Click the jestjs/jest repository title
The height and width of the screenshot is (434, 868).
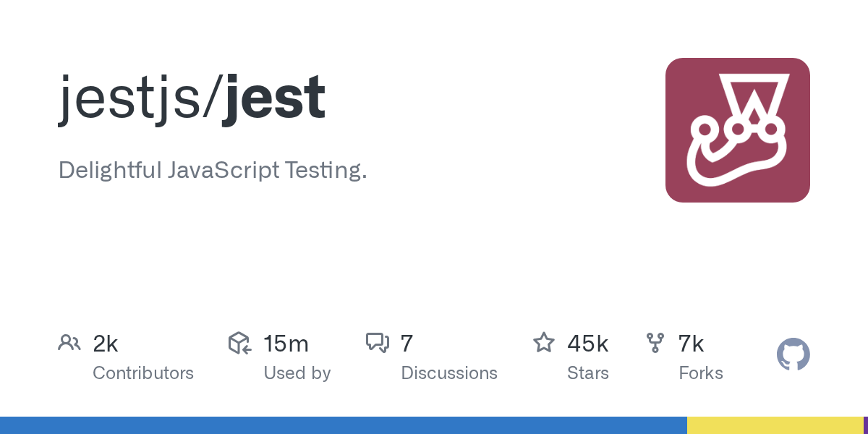[192, 98]
